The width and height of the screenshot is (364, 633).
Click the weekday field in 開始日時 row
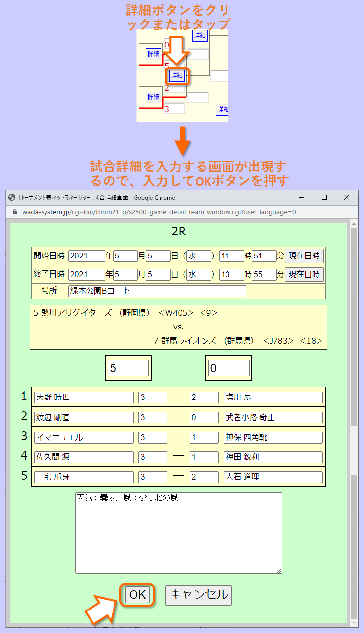(x=199, y=256)
